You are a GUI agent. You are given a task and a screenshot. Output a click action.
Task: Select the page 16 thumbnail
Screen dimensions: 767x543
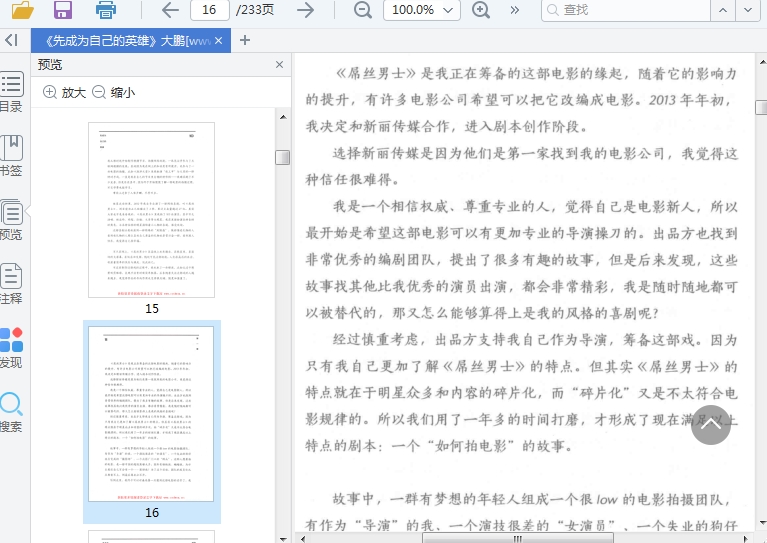pyautogui.click(x=151, y=414)
